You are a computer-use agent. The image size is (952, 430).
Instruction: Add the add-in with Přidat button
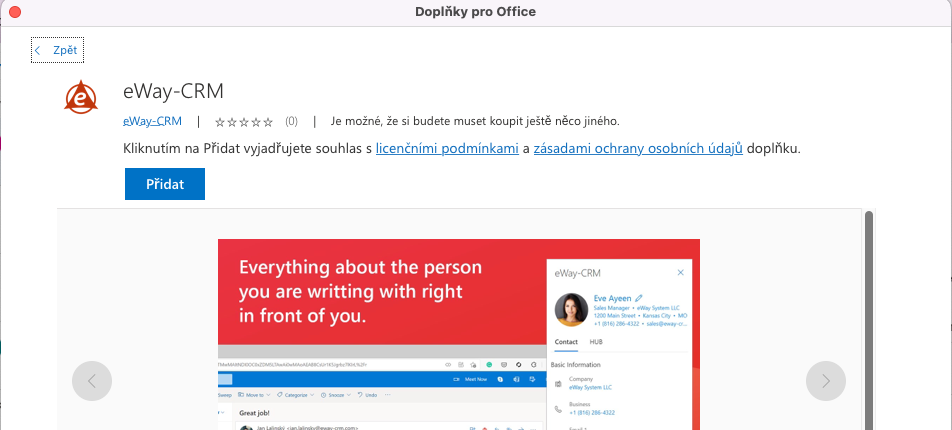[165, 184]
